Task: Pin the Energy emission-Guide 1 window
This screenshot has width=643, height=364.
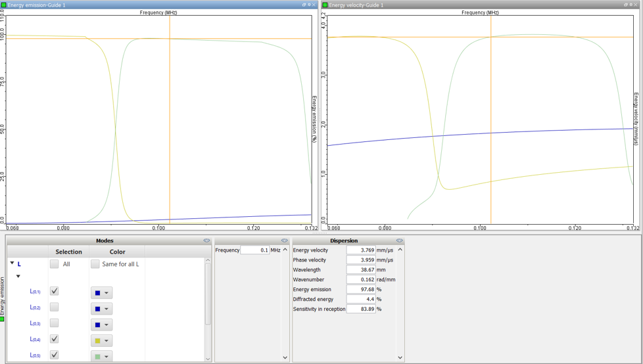Action: click(309, 5)
